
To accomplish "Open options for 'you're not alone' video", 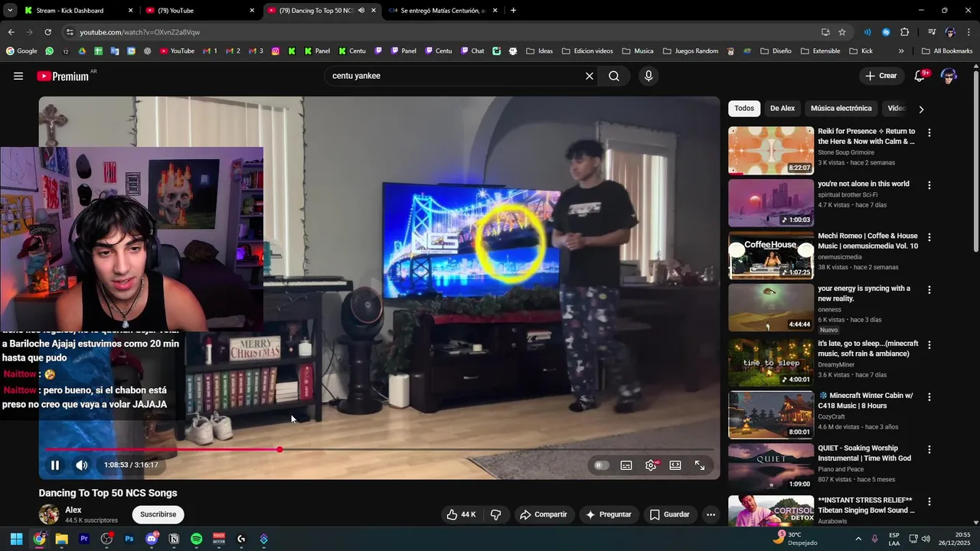I will click(x=929, y=185).
